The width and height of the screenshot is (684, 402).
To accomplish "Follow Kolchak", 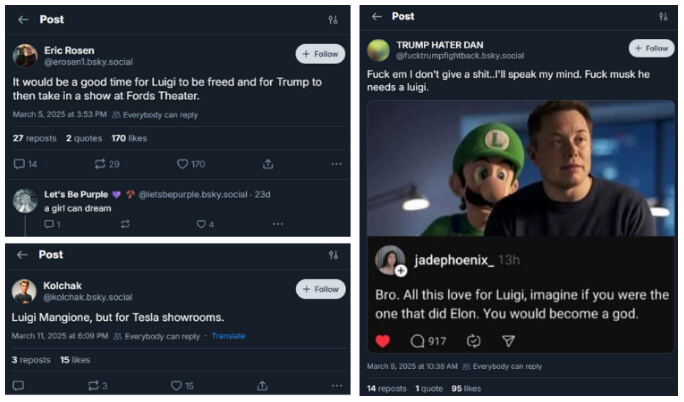I will click(320, 289).
